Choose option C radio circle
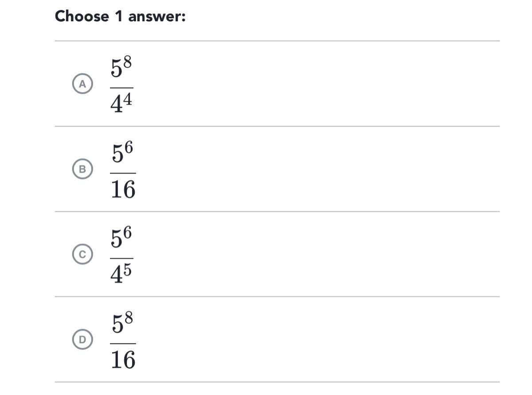This screenshot has height=395, width=532. [x=82, y=254]
